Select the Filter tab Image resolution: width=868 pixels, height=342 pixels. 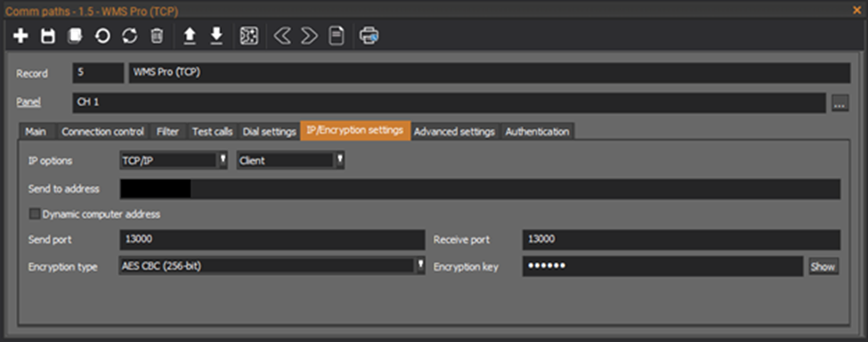coord(167,132)
